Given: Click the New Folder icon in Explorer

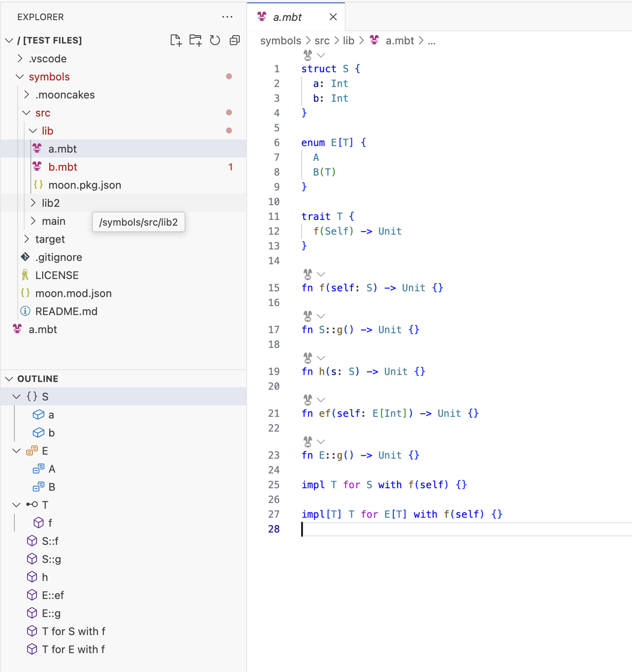Looking at the screenshot, I should (195, 40).
